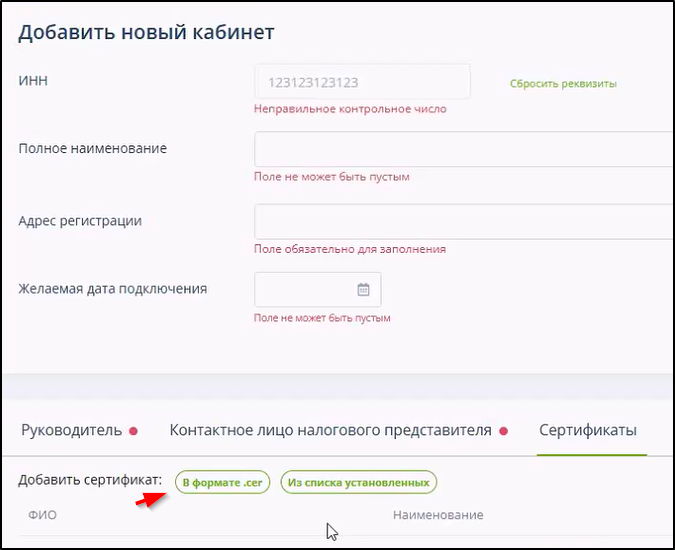Click the "Неправильное контрольное число" error message
The height and width of the screenshot is (550, 675).
click(349, 108)
